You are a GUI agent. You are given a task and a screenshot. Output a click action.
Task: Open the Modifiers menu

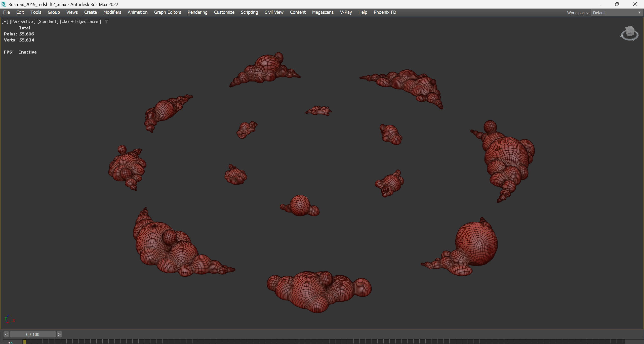[x=112, y=12]
